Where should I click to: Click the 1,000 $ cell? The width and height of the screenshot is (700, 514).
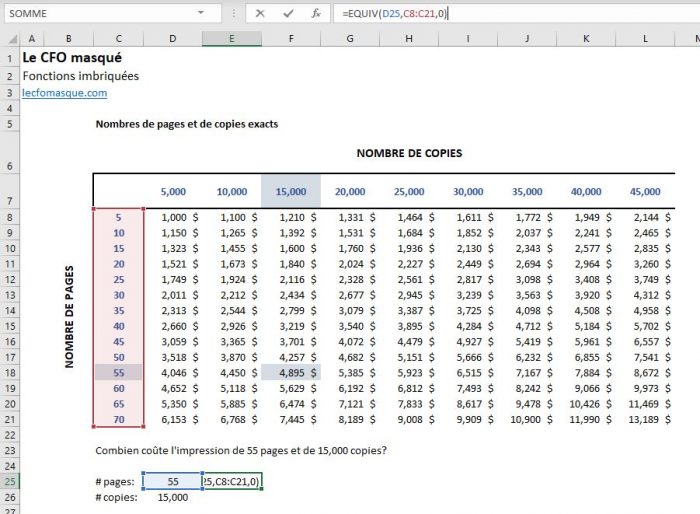pyautogui.click(x=180, y=217)
